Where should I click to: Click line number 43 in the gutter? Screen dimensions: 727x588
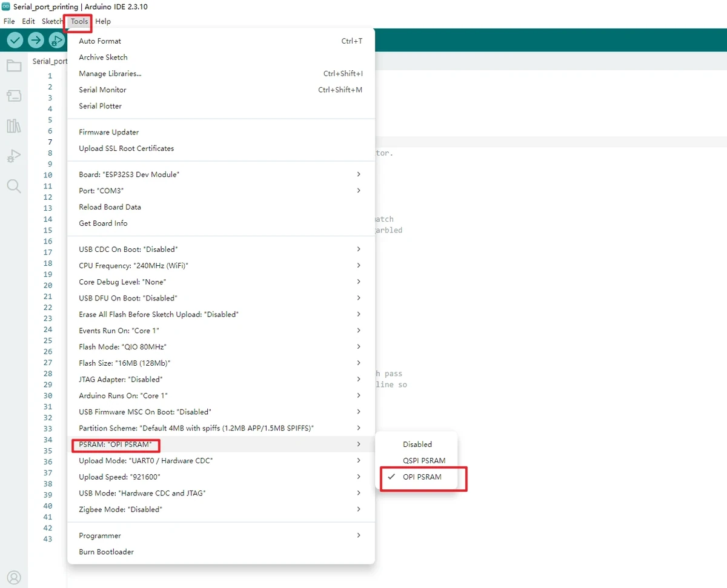47,539
